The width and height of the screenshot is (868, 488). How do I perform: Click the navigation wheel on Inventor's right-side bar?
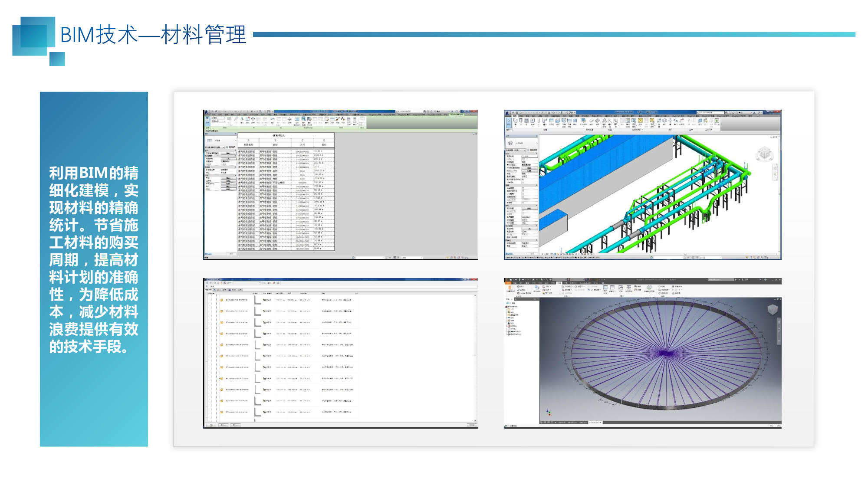tap(779, 322)
